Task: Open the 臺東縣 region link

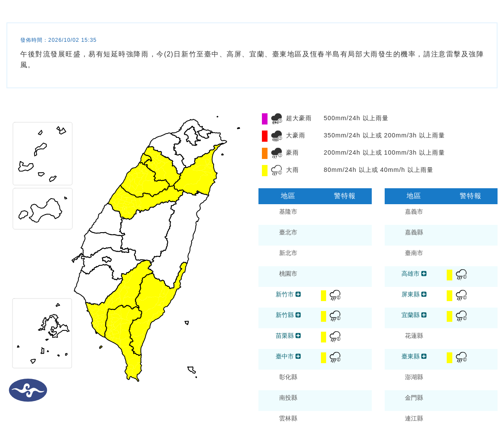Action: [411, 356]
